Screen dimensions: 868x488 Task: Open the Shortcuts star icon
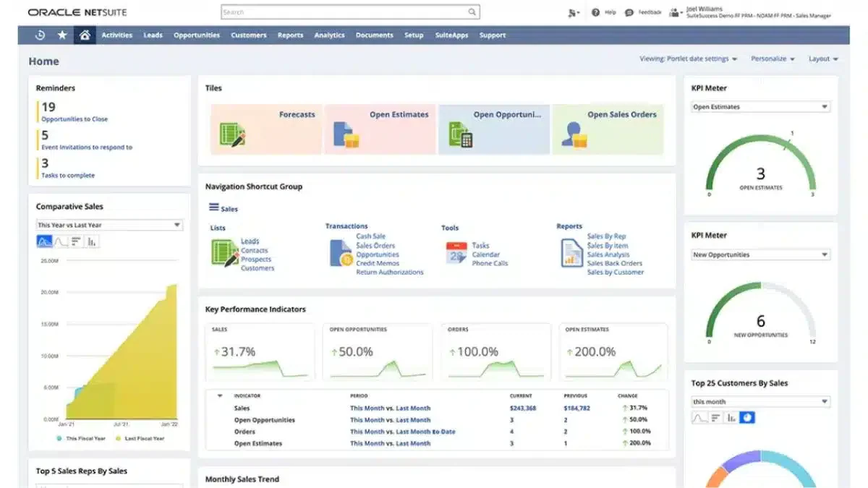pyautogui.click(x=62, y=35)
